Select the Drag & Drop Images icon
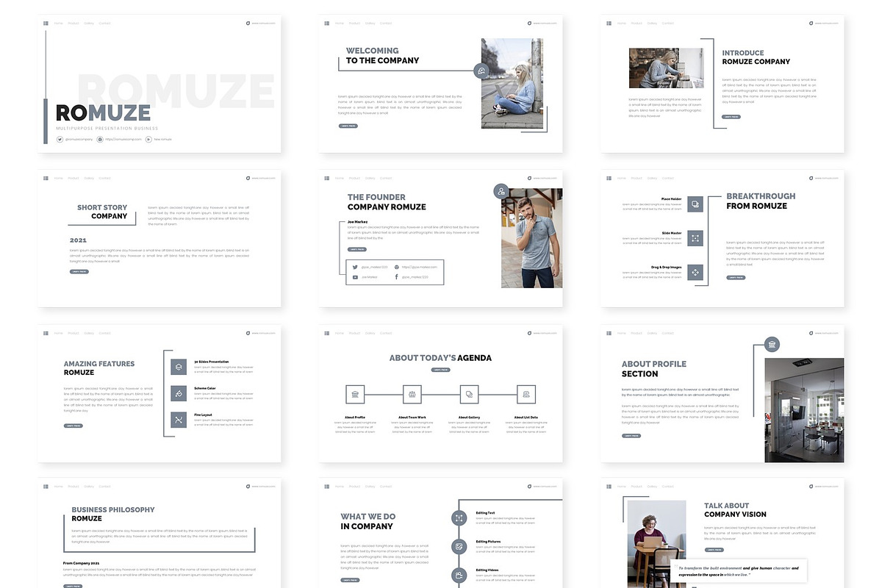The width and height of the screenshot is (882, 588). click(x=695, y=273)
